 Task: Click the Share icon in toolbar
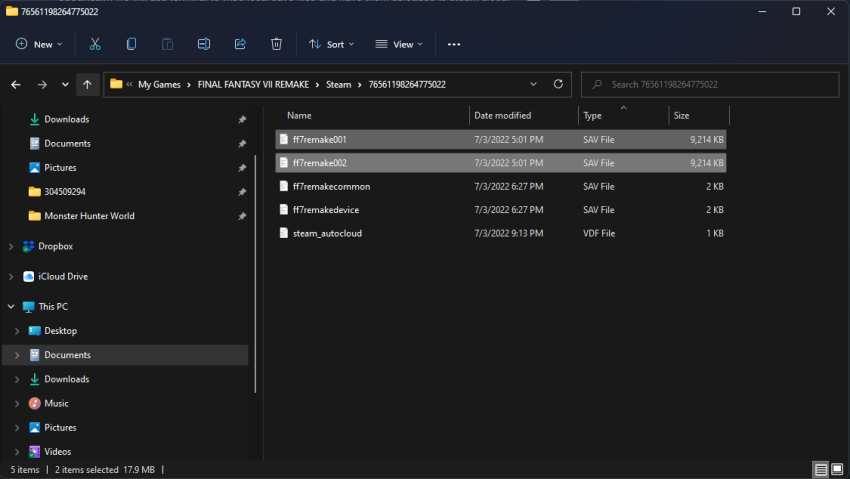[x=240, y=44]
